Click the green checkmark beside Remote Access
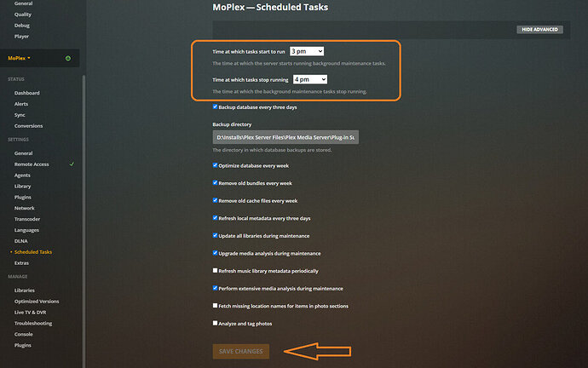The height and width of the screenshot is (368, 588). [72, 164]
